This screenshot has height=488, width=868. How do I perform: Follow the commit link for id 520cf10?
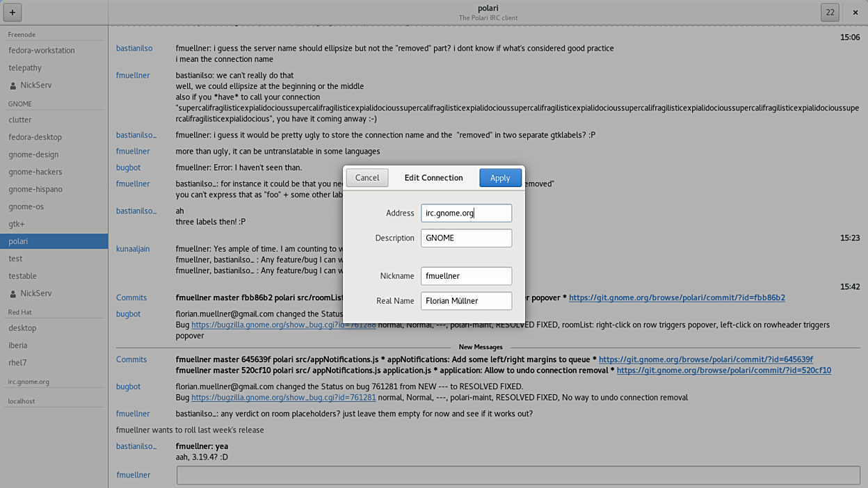click(x=723, y=371)
